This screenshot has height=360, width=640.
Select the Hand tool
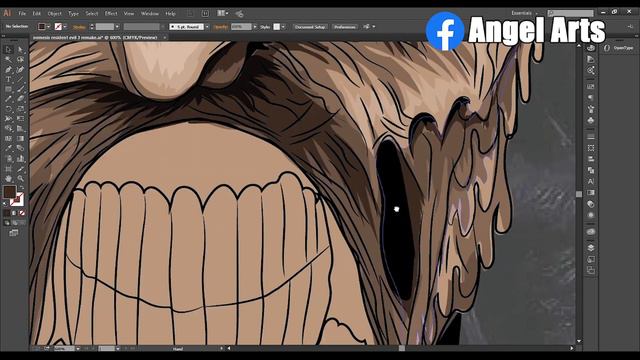[x=9, y=178]
